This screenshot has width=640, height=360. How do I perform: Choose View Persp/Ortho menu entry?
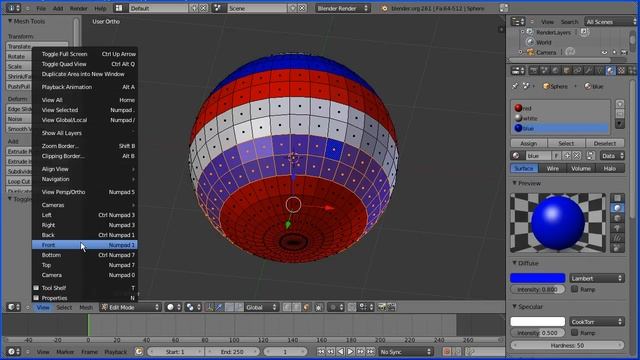pyautogui.click(x=85, y=192)
